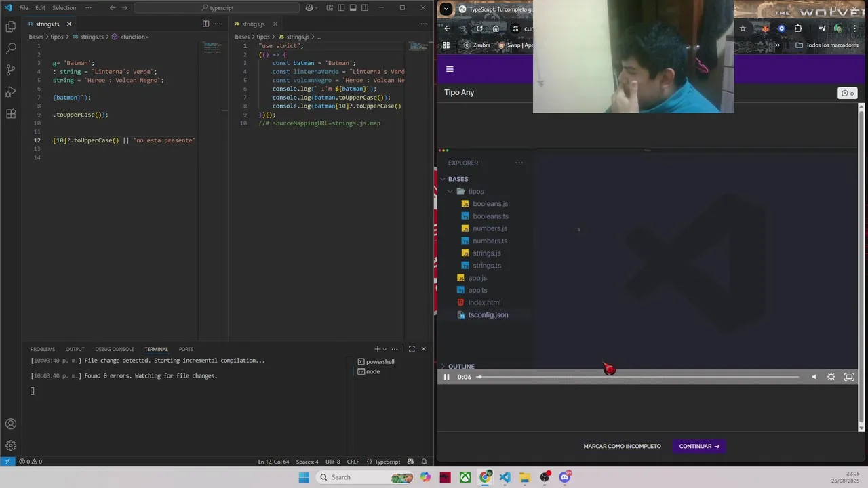Collapse the tipos folder in video
Image resolution: width=868 pixels, height=488 pixels.
click(450, 191)
